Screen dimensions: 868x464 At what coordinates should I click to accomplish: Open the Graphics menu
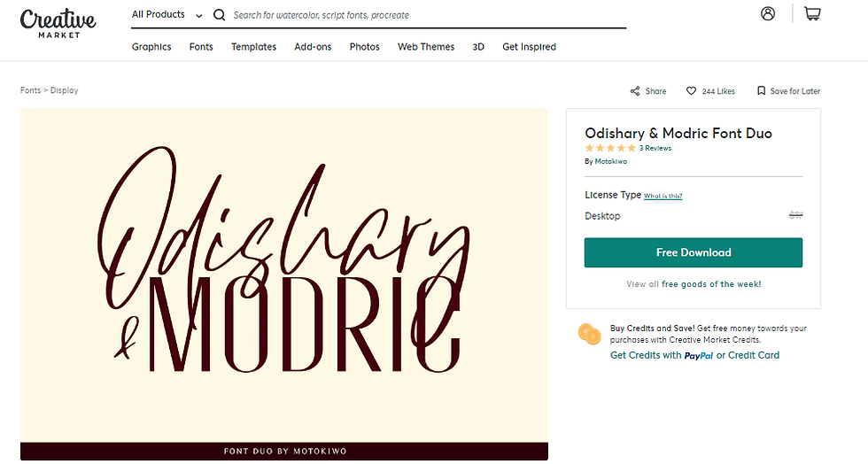coord(151,47)
